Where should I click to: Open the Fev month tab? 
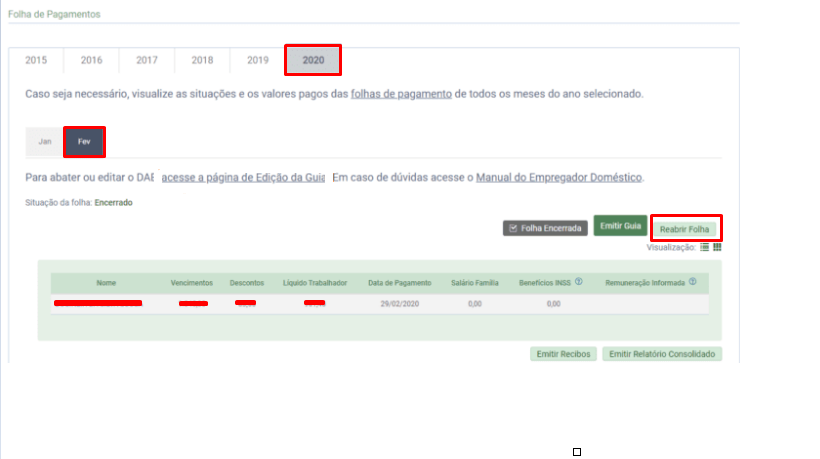coord(84,142)
